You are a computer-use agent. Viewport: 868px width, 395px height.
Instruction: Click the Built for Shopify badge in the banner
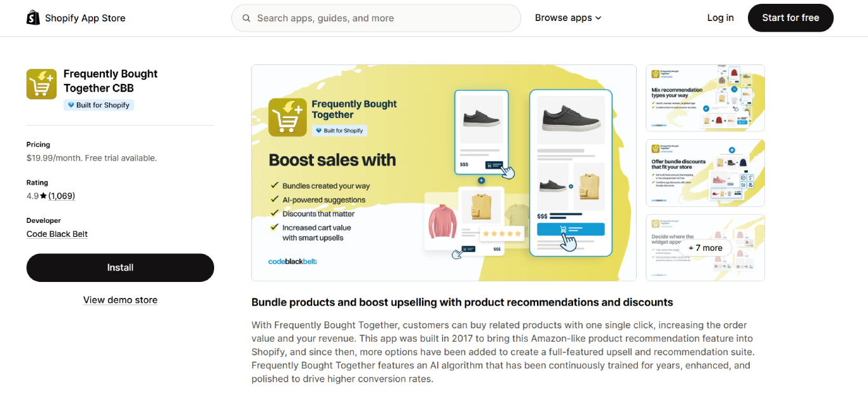tap(339, 130)
